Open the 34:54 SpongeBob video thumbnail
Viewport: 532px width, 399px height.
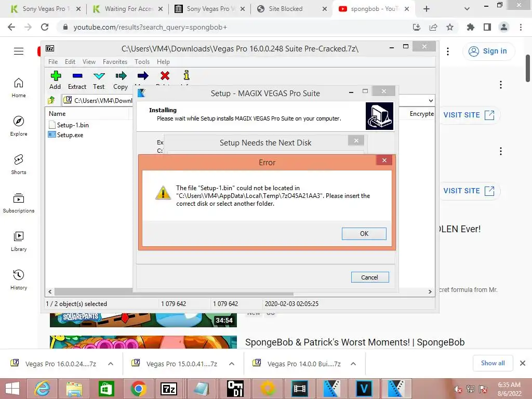(143, 320)
